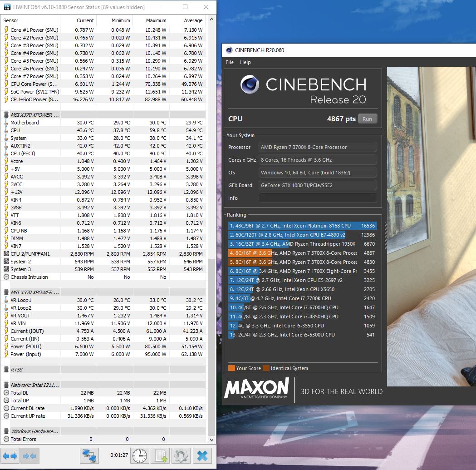Click the Cinebench render preview image

point(432,226)
